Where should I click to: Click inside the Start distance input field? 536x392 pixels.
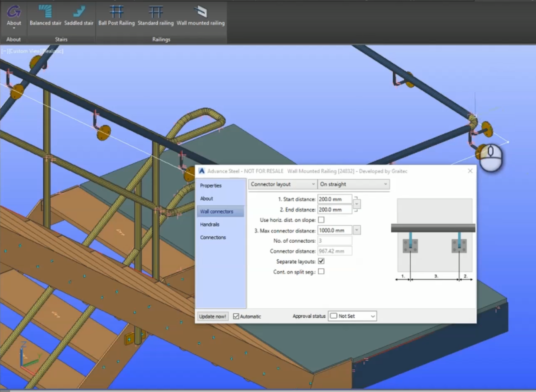pyautogui.click(x=334, y=199)
